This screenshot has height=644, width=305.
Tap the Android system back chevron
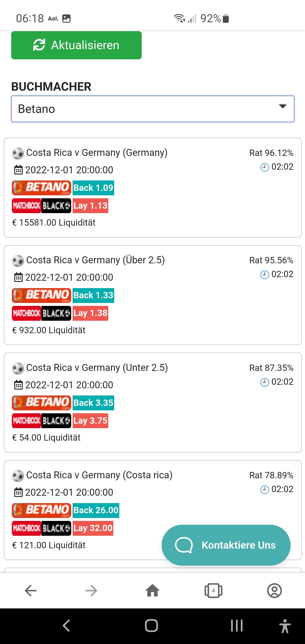(66, 626)
